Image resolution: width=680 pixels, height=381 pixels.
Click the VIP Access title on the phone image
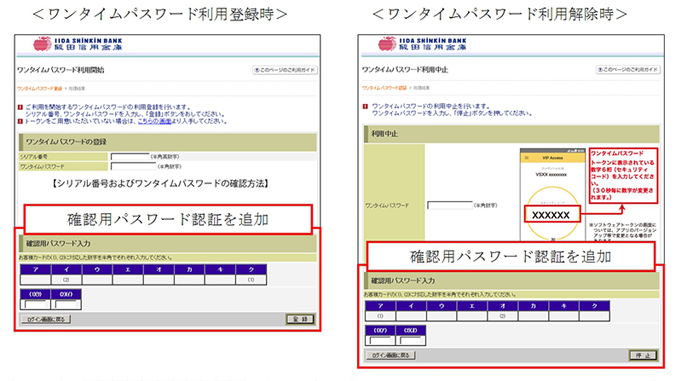coord(552,158)
